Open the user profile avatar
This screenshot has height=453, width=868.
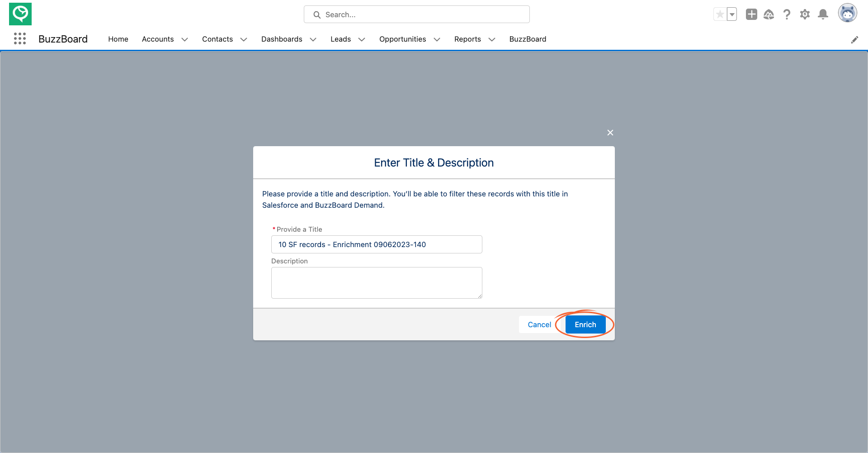848,13
